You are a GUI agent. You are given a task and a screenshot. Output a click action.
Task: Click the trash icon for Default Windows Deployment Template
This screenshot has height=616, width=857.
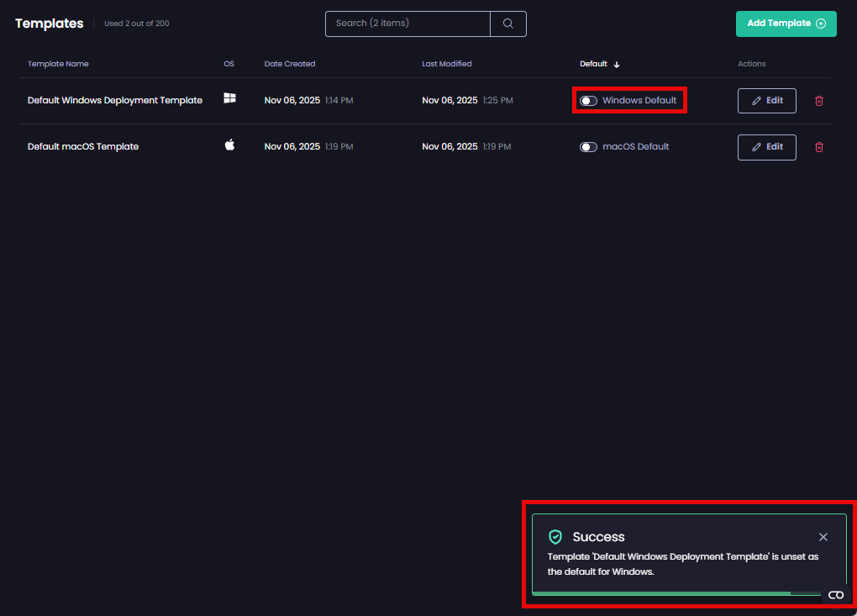pos(819,100)
